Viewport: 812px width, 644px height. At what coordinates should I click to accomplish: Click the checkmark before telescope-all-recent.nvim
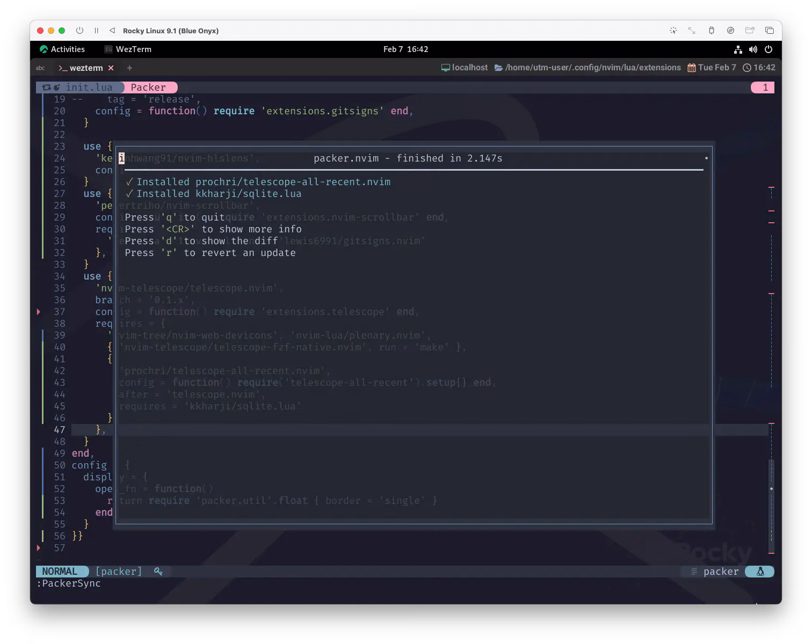tap(129, 182)
